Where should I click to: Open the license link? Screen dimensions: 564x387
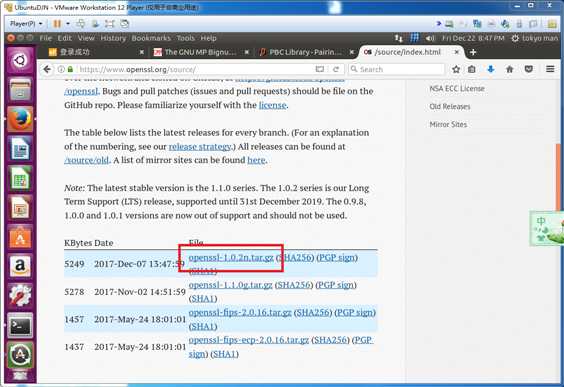[272, 105]
